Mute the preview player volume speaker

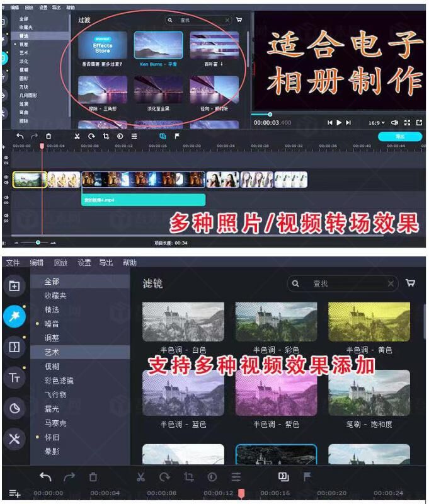394,122
